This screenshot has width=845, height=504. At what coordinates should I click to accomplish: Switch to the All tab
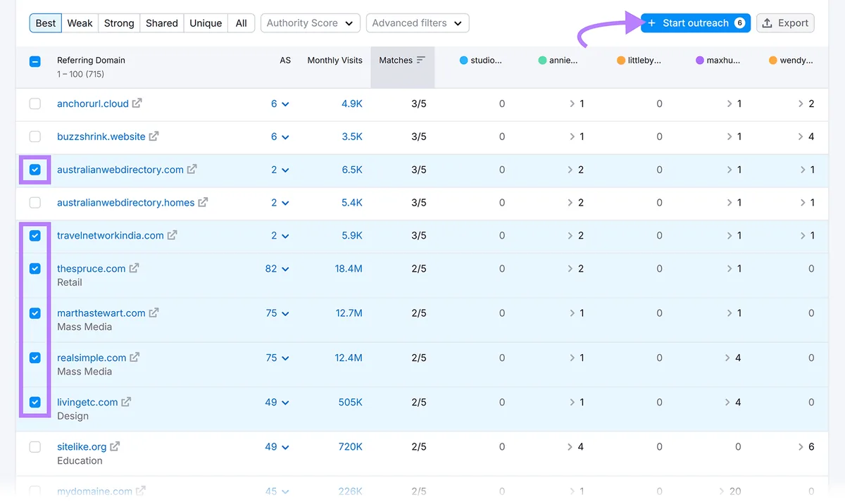241,23
